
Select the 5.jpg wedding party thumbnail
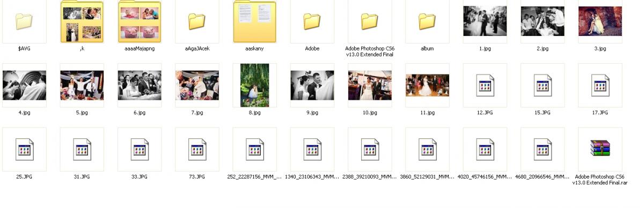point(82,85)
